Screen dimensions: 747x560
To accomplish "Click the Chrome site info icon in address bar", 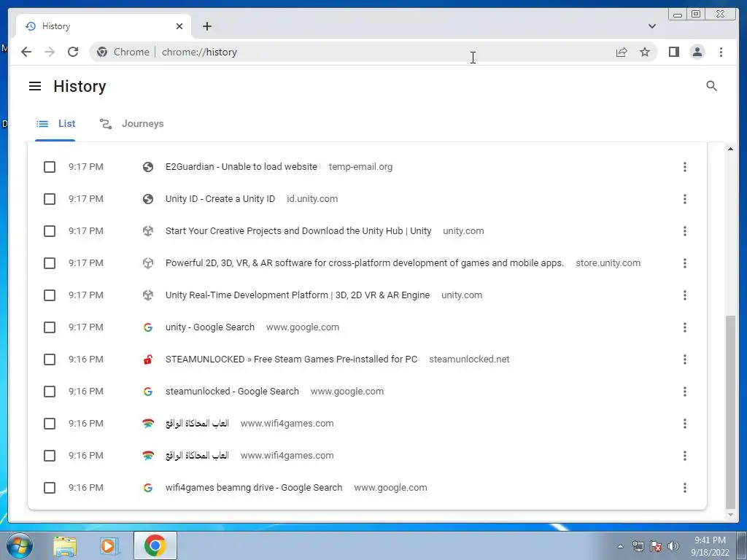I will click(x=101, y=52).
